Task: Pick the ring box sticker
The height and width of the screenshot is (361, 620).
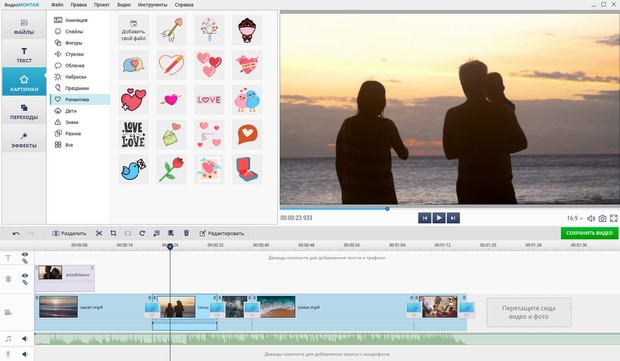Action: (x=247, y=169)
